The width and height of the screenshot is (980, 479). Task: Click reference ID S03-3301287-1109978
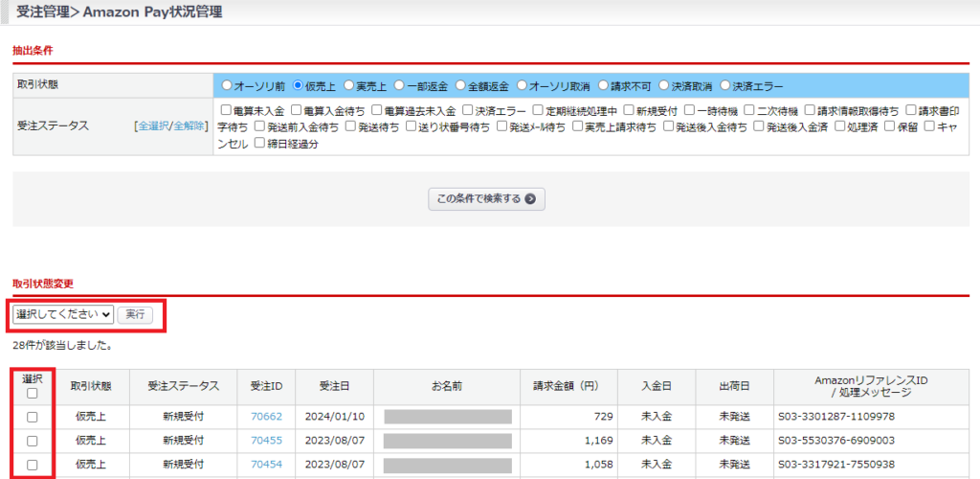click(836, 417)
